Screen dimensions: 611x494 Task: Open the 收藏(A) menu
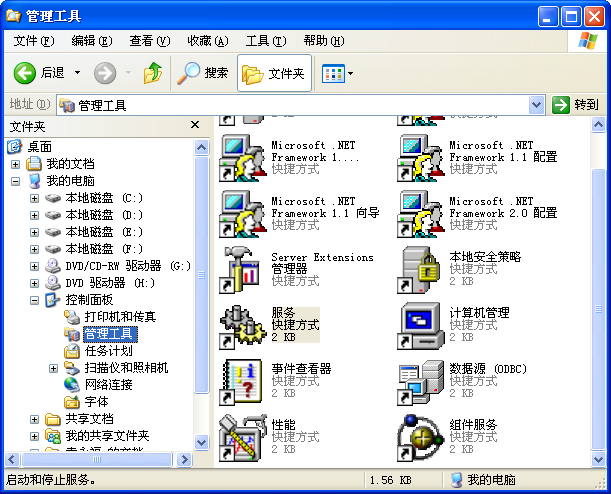coord(208,41)
